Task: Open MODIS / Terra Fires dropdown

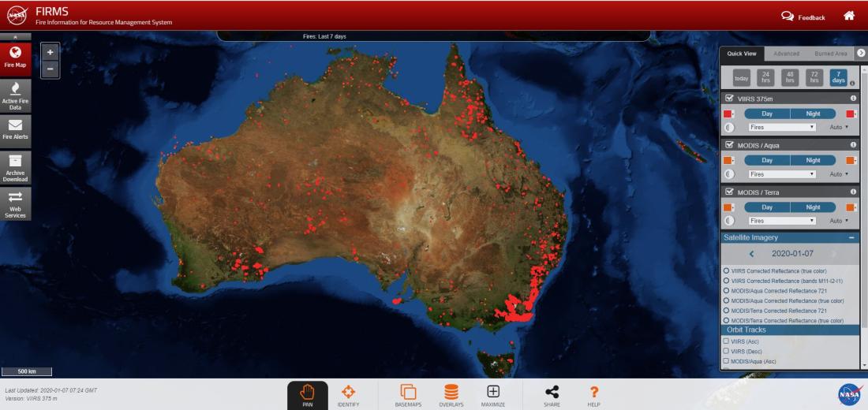Action: (x=782, y=221)
